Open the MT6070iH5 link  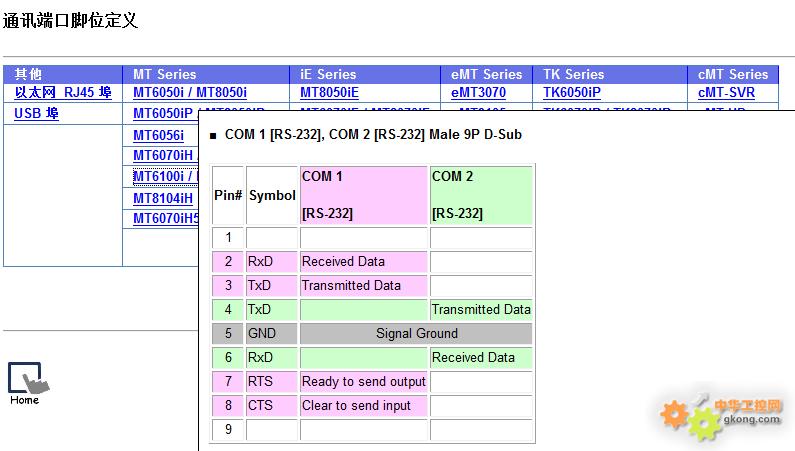[165, 218]
